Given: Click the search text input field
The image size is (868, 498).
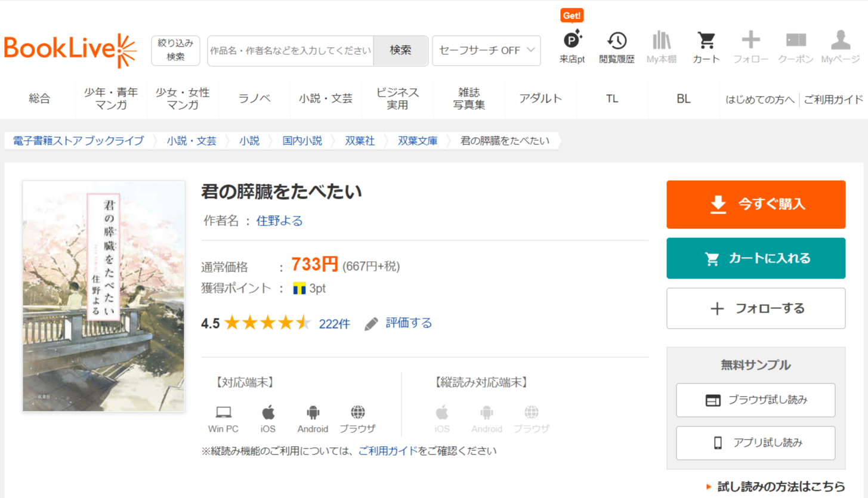Looking at the screenshot, I should click(291, 51).
